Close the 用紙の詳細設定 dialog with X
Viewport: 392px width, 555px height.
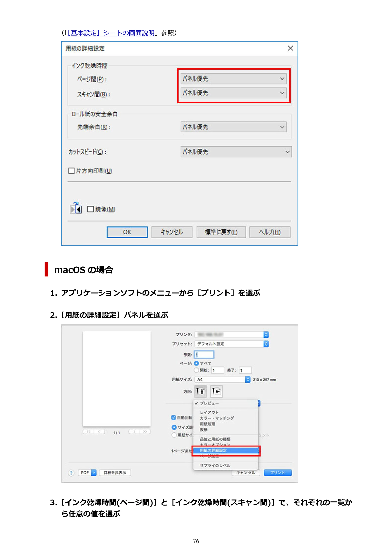[x=290, y=48]
